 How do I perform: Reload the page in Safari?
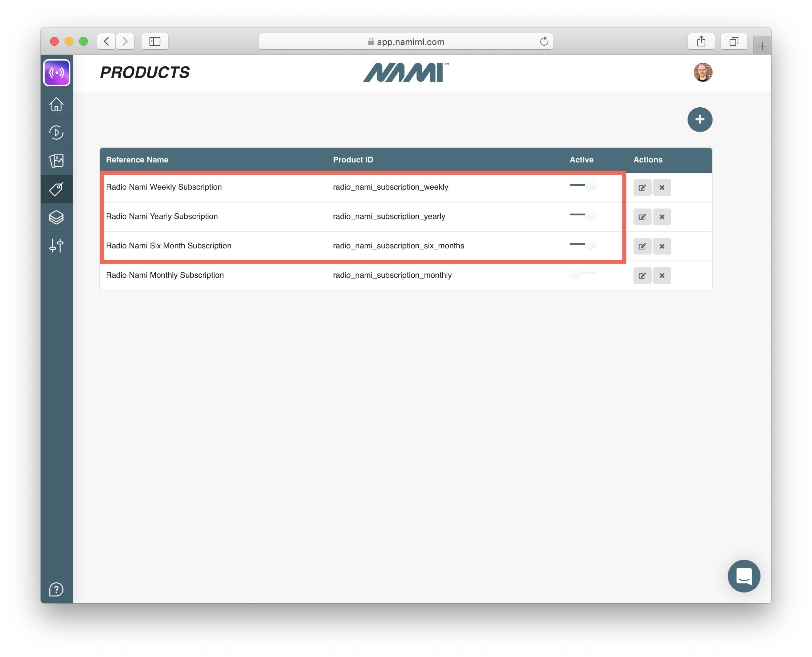tap(544, 41)
